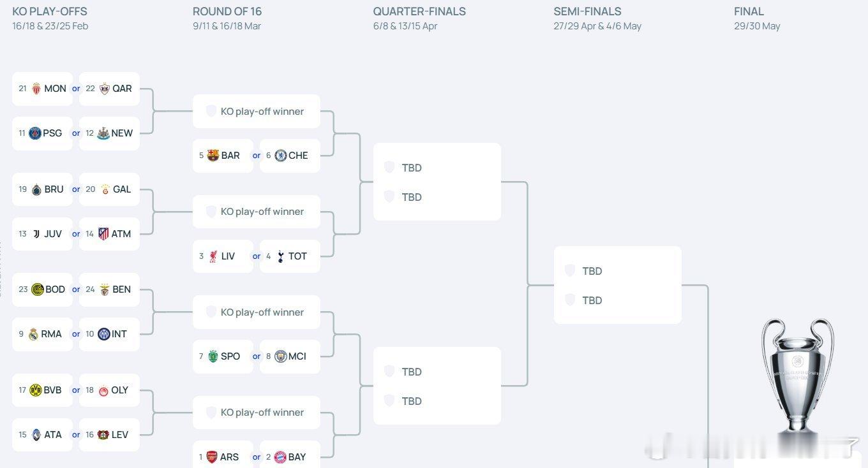Click the Atletico Madrid crest
The image size is (868, 468).
click(103, 234)
